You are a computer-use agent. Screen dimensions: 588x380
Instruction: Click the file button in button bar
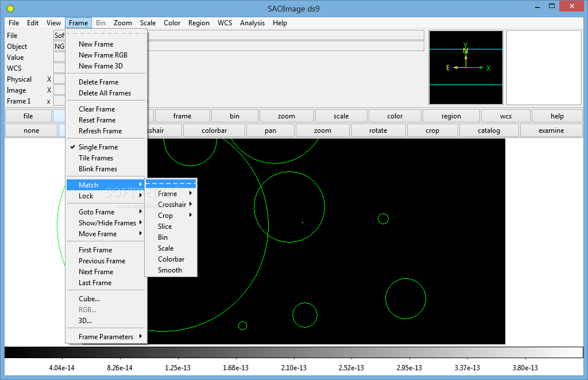coord(28,116)
